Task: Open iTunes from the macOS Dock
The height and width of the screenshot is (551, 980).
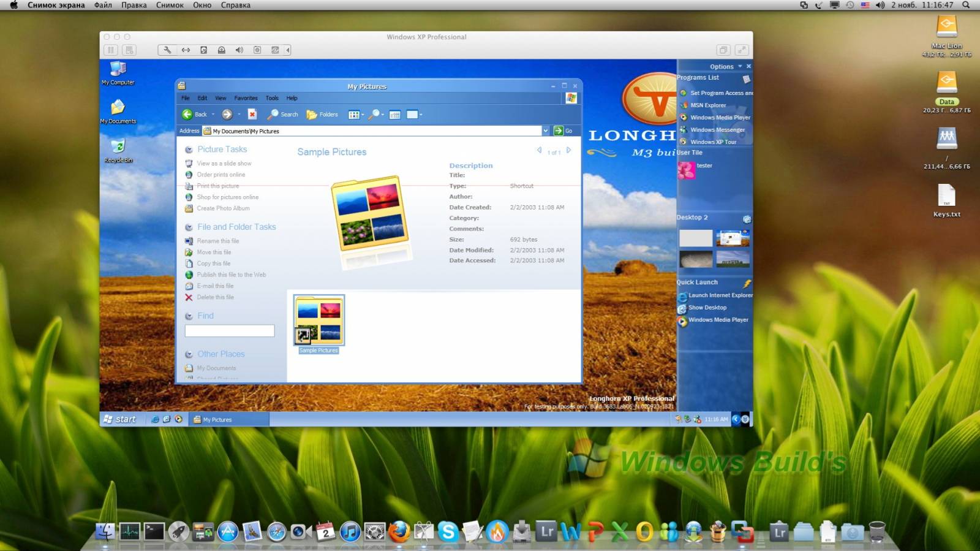Action: click(350, 531)
